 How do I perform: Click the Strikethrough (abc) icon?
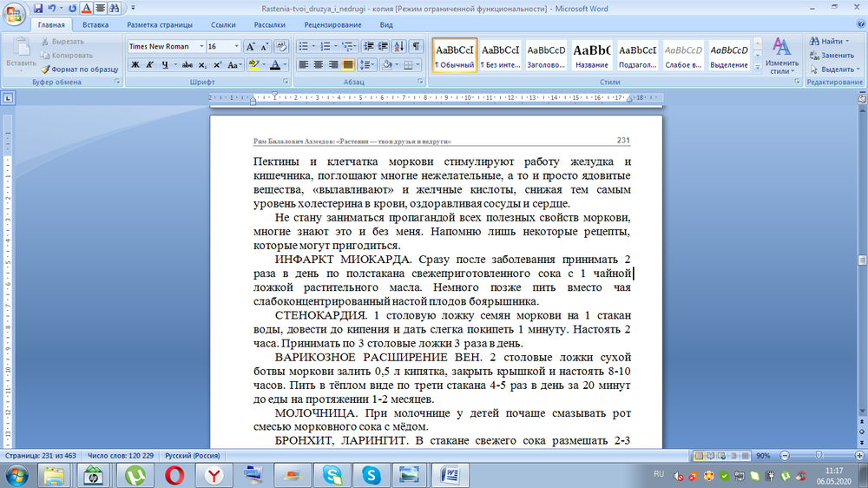187,65
